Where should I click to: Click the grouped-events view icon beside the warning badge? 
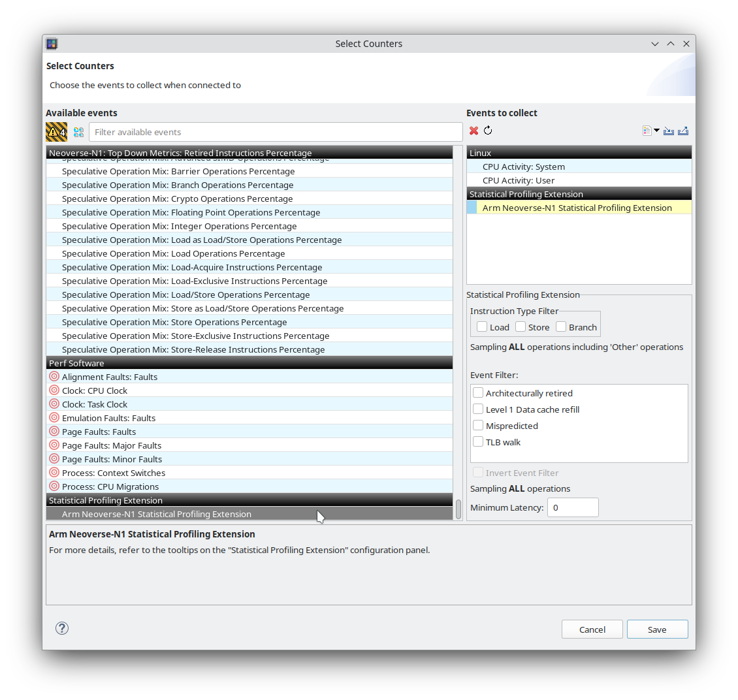coord(78,131)
